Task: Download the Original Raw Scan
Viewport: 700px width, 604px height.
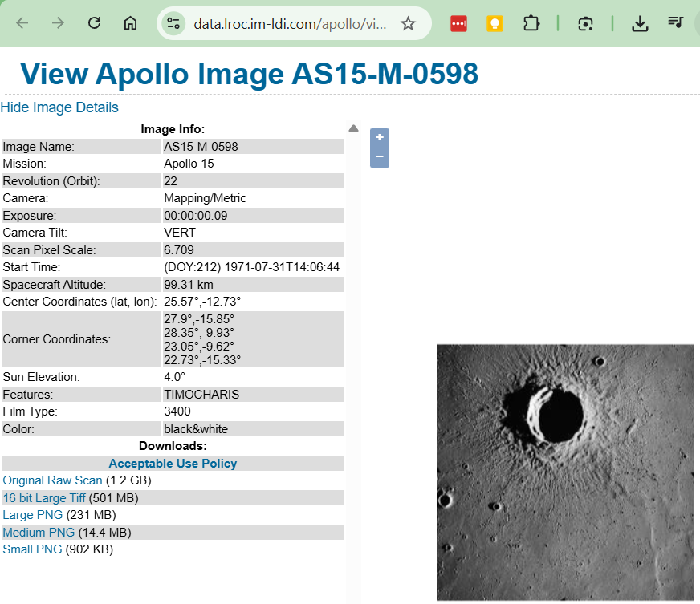Action: [52, 480]
